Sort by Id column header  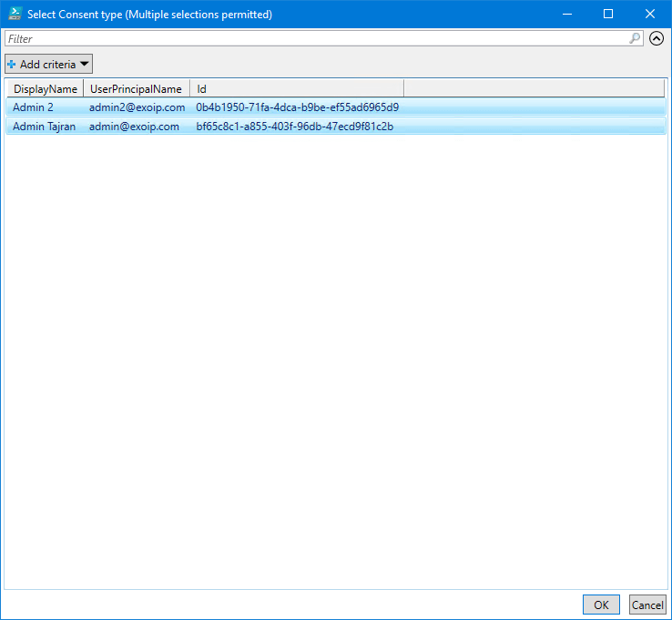pos(202,89)
